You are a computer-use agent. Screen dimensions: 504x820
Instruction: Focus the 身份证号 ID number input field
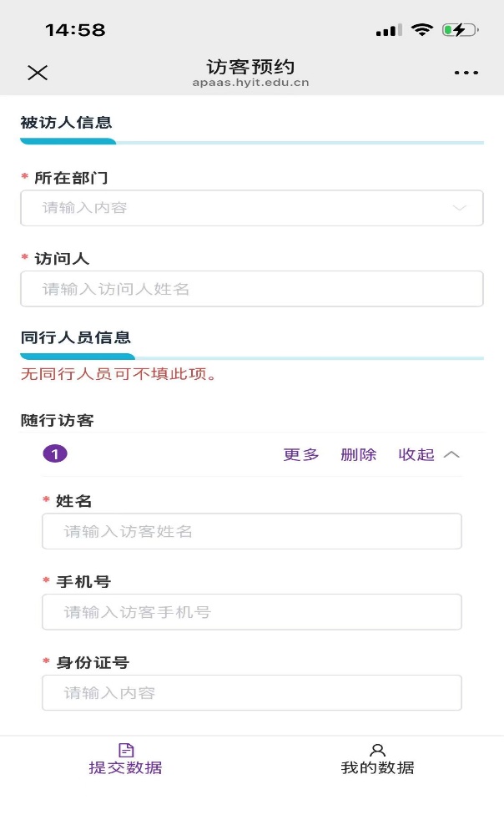pyautogui.click(x=252, y=692)
